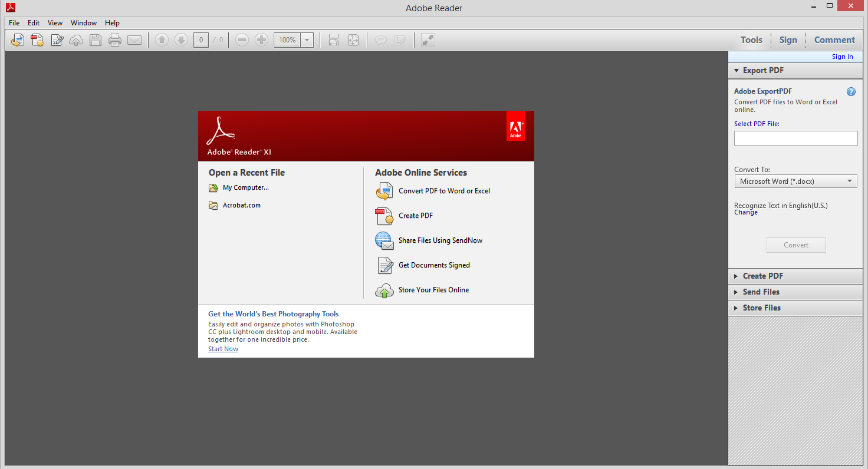The width and height of the screenshot is (868, 469).
Task: Click the ExportPDF help question mark
Action: coord(851,91)
